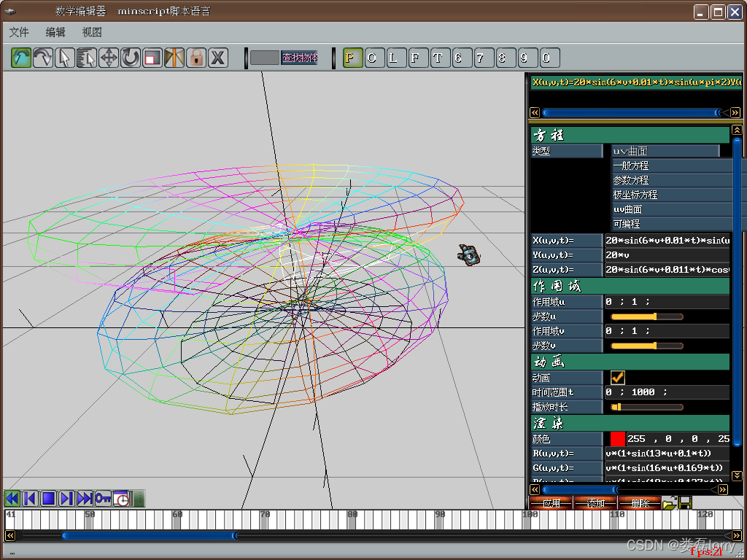The image size is (747, 560).
Task: Choose 极坐标方程 from type list
Action: click(672, 195)
